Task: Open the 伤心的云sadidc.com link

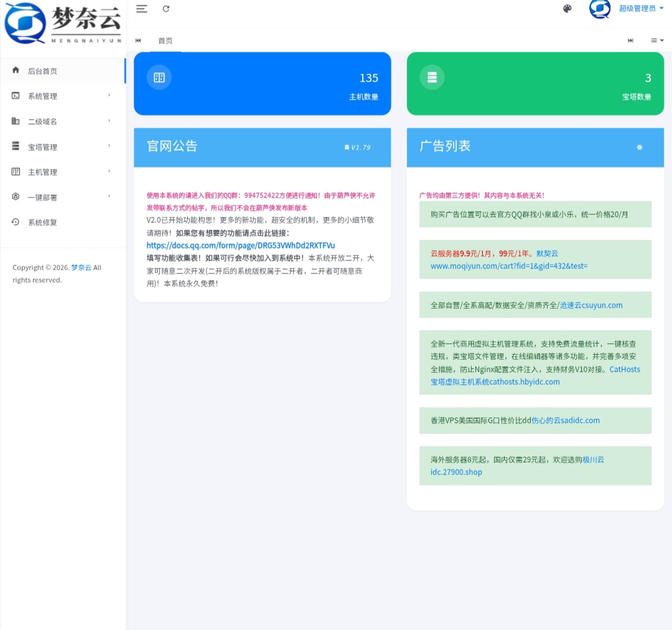Action: coord(565,421)
